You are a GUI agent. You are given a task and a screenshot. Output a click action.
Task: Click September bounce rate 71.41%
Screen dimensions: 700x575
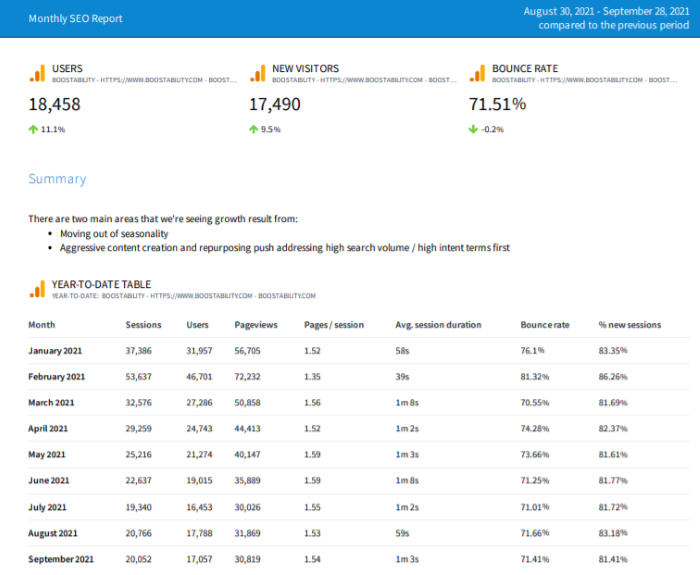coord(534,559)
